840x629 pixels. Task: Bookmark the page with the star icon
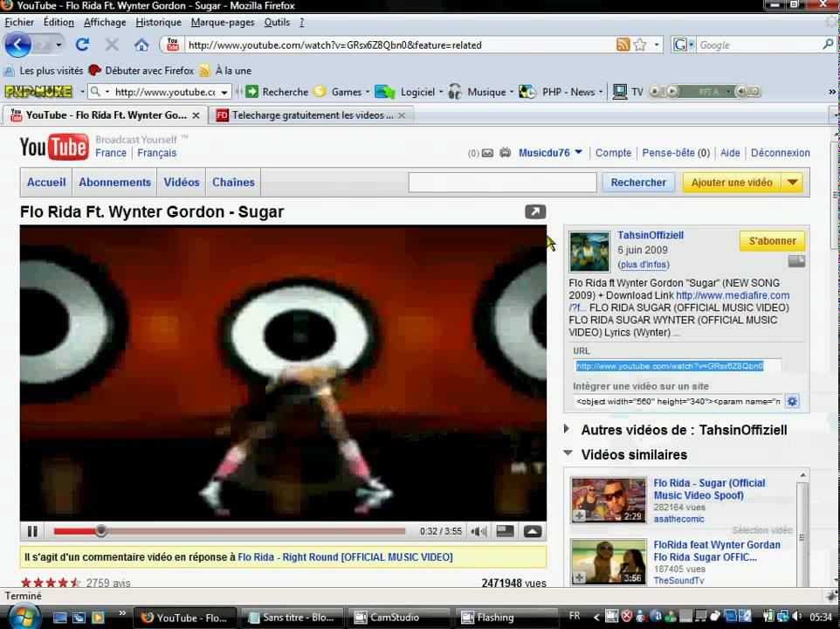[x=640, y=45]
